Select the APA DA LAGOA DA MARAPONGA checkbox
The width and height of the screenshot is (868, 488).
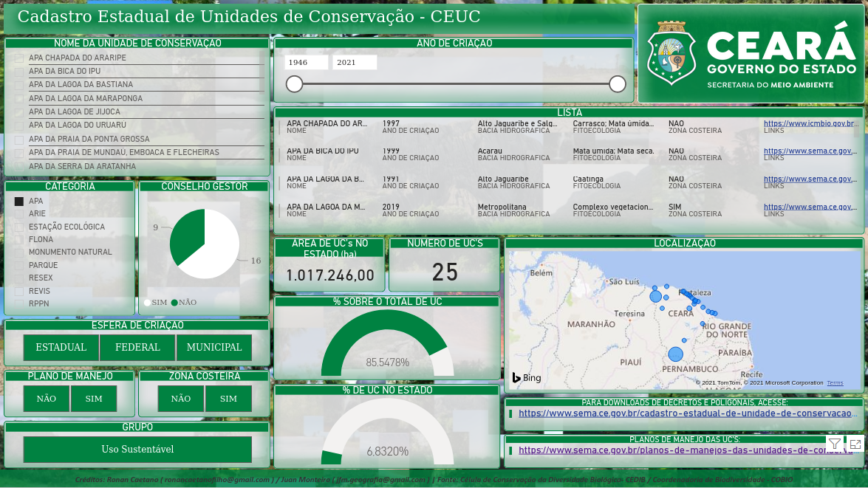(x=19, y=98)
